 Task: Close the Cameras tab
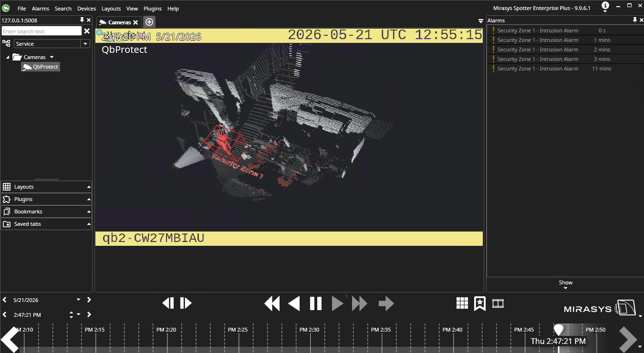pyautogui.click(x=135, y=22)
